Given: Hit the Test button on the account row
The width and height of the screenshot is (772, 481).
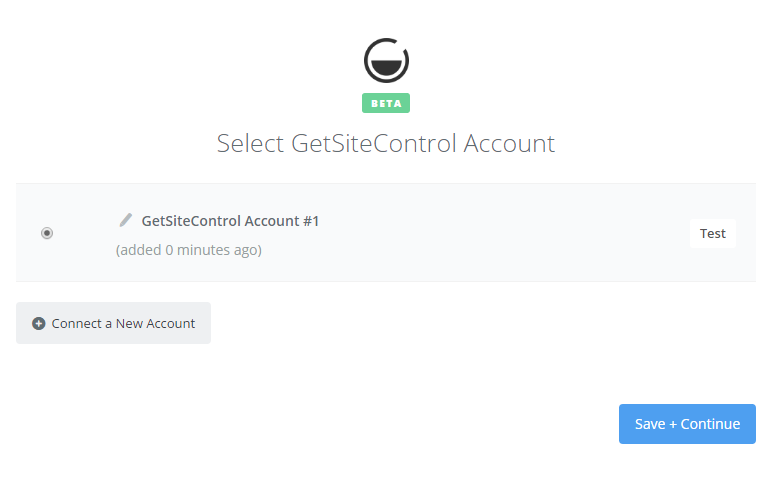Looking at the screenshot, I should click(712, 233).
